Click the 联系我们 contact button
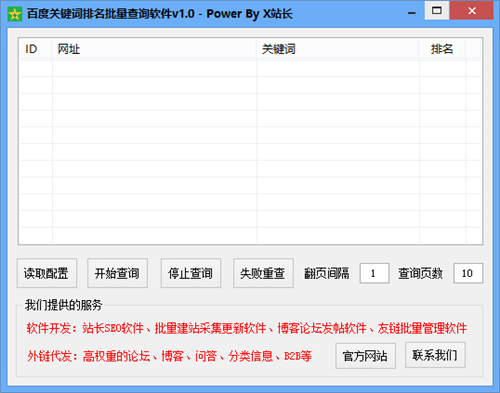This screenshot has width=500, height=393. [x=435, y=355]
